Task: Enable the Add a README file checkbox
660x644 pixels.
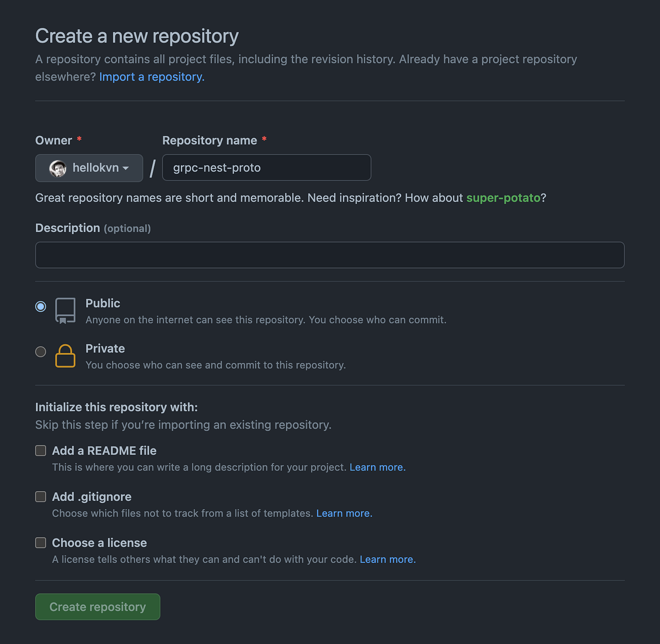Action: point(40,450)
